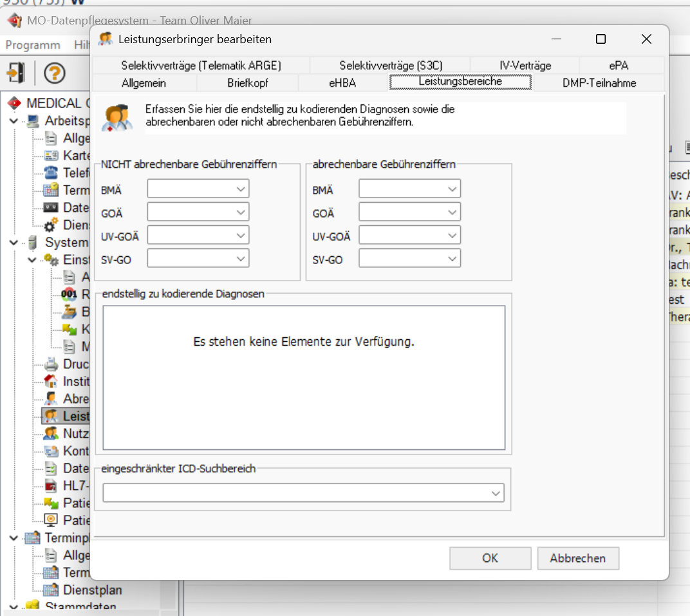The height and width of the screenshot is (616, 690).
Task: Switch to the DMP-Teilnahme tab
Action: pos(599,82)
